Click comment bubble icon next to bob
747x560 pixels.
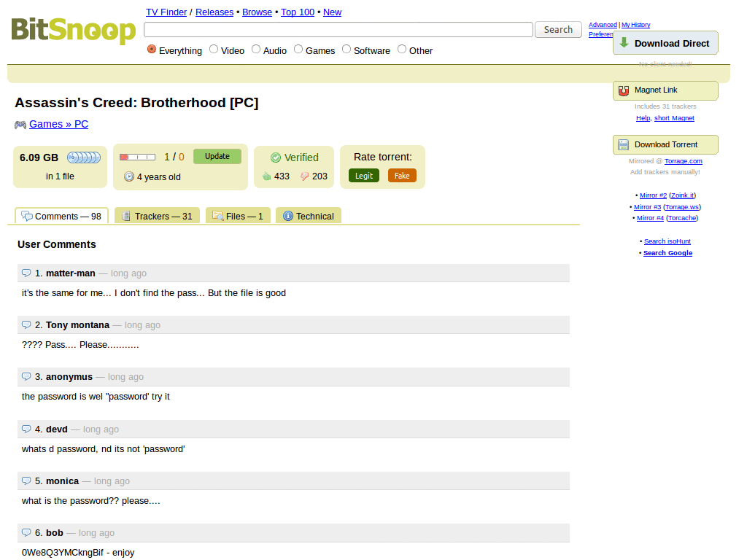[26, 533]
